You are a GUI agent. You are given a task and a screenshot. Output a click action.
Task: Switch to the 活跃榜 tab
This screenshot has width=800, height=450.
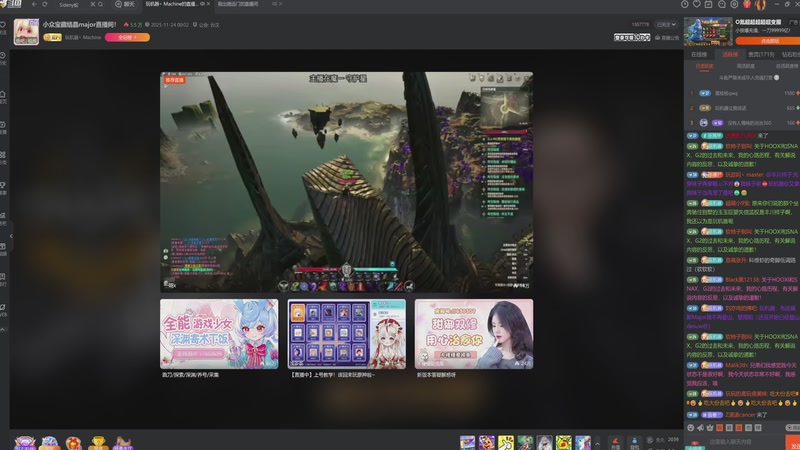pyautogui.click(x=730, y=55)
